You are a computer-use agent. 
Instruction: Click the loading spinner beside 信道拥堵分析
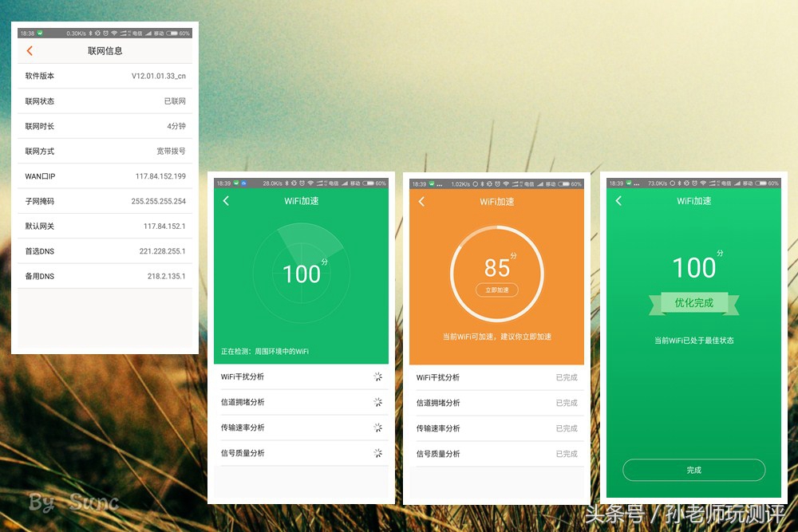tap(377, 402)
